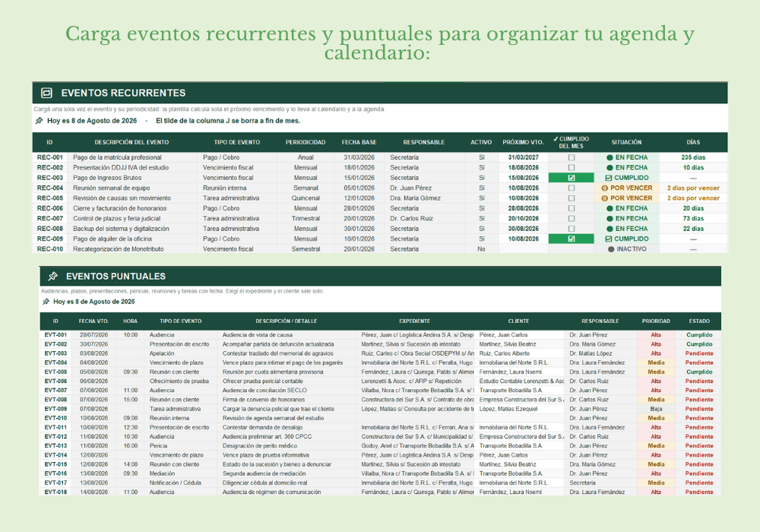This screenshot has width=760, height=532.
Task: Tick the cumplido checkbox for REC-005
Action: pyautogui.click(x=572, y=198)
